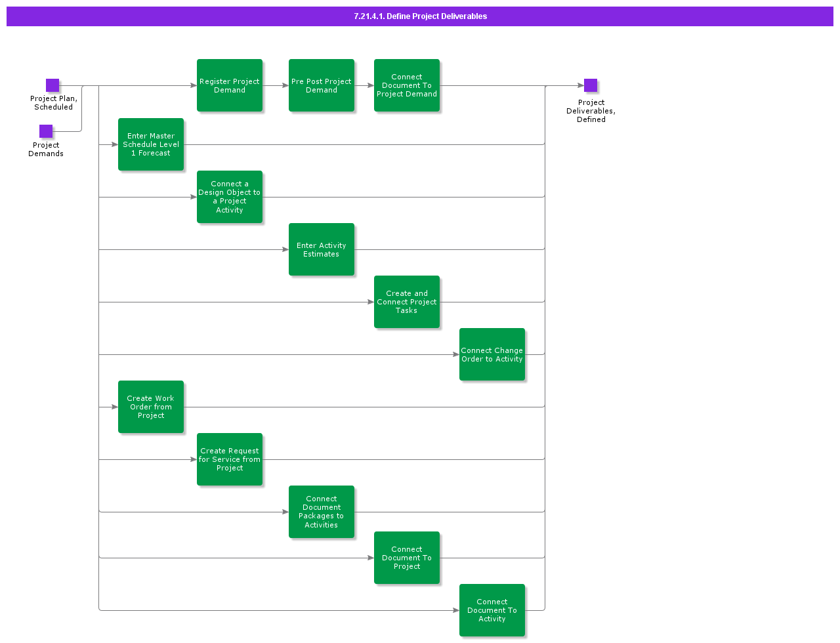Open Create Request for Service from Project
Image resolution: width=840 pixels, height=643 pixels.
pos(230,459)
